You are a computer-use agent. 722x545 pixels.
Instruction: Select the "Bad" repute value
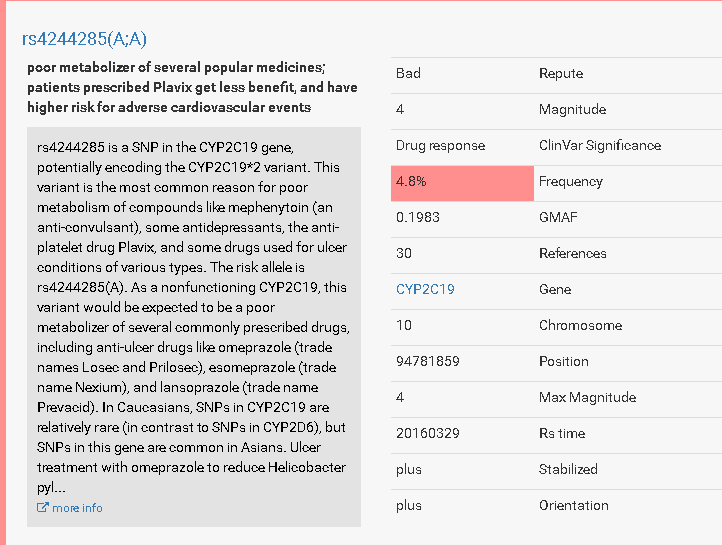tap(408, 73)
